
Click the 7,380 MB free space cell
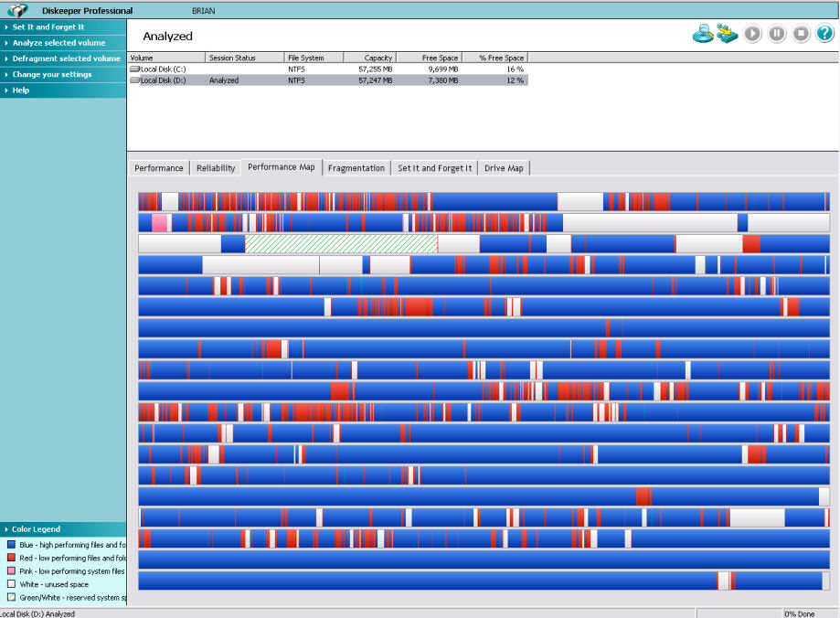[443, 80]
